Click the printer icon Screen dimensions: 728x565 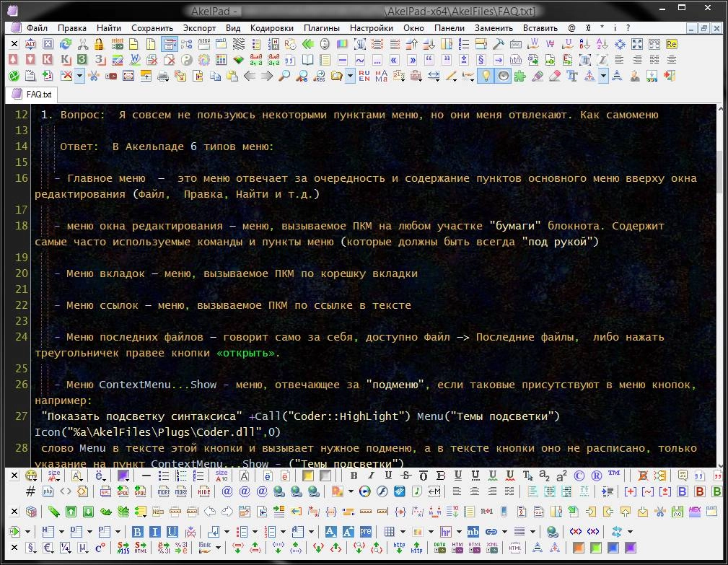pos(163,76)
